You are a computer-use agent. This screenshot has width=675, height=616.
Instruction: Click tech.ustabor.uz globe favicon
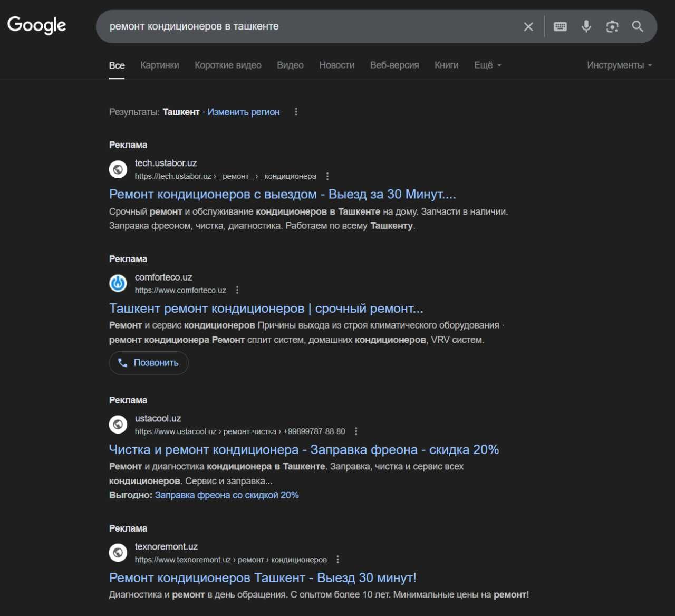(118, 169)
